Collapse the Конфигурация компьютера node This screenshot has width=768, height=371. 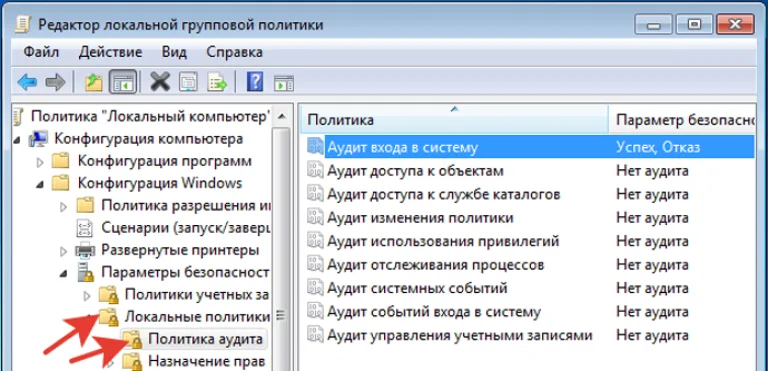pos(17,141)
